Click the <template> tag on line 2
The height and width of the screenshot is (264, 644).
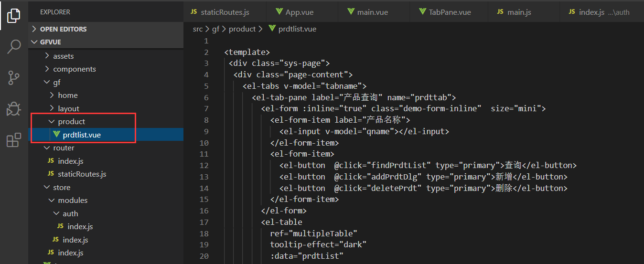[247, 52]
